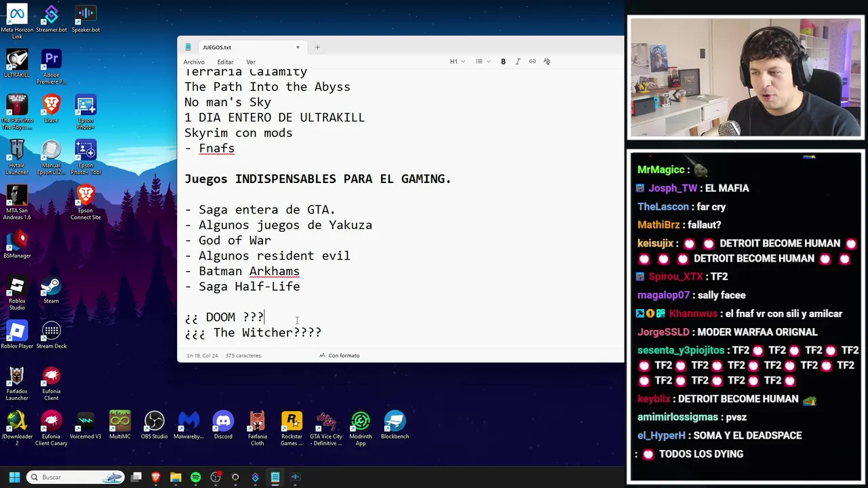The image size is (868, 488).
Task: Open GTA Vice City Definitive desktop icon
Action: coord(326,428)
